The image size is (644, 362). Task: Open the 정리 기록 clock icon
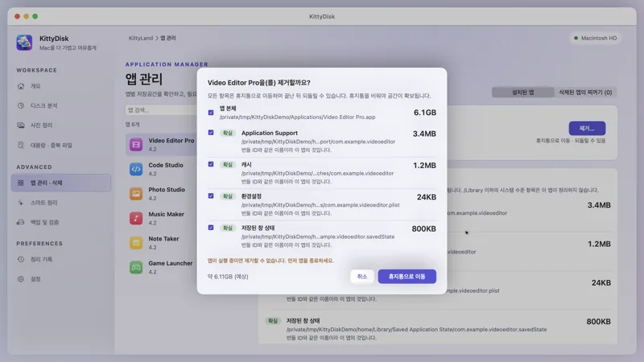21,259
